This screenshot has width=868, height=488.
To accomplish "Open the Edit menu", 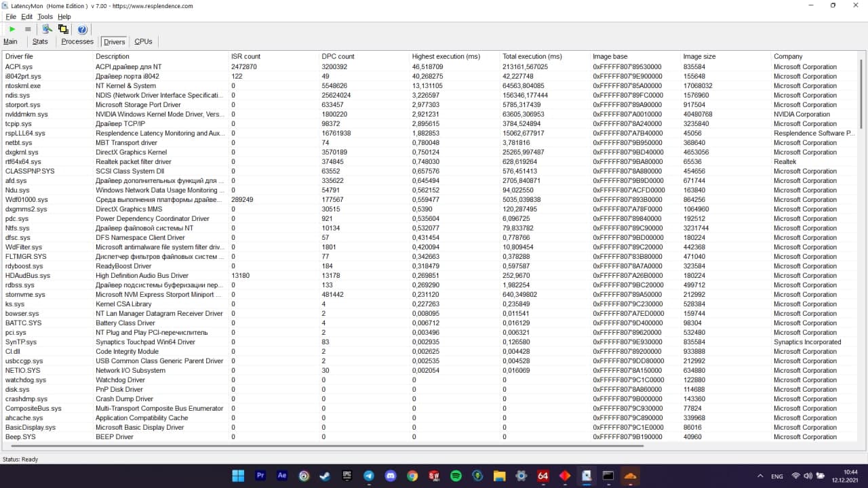I will [x=26, y=16].
